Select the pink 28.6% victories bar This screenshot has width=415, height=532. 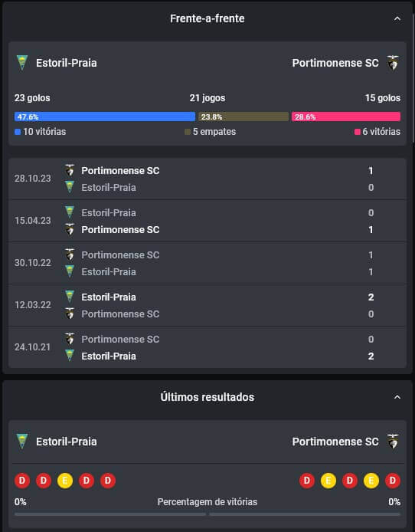(346, 117)
